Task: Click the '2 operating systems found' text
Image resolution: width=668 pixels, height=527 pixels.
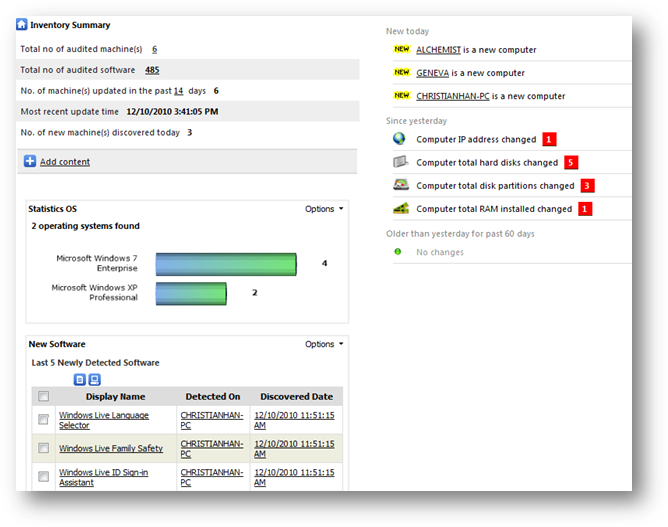Action: [85, 226]
